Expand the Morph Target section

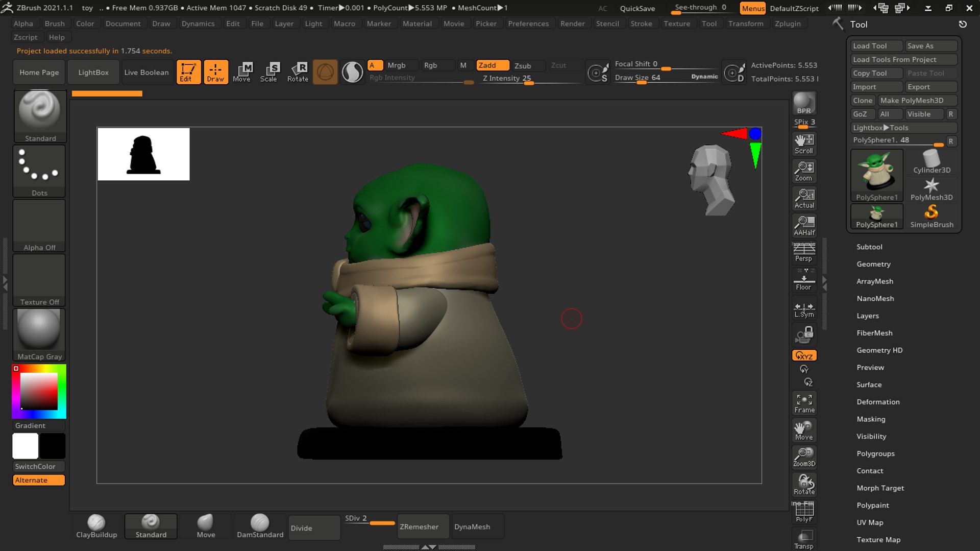click(880, 488)
